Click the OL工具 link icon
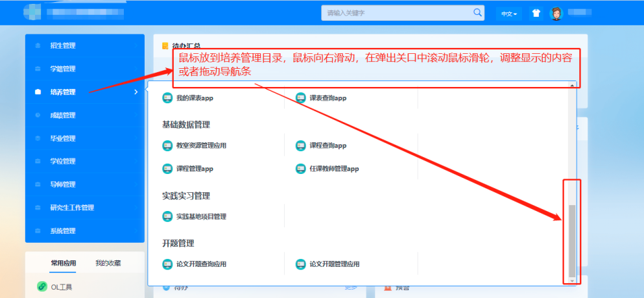Screen dimensions: 644x298 tap(42, 286)
